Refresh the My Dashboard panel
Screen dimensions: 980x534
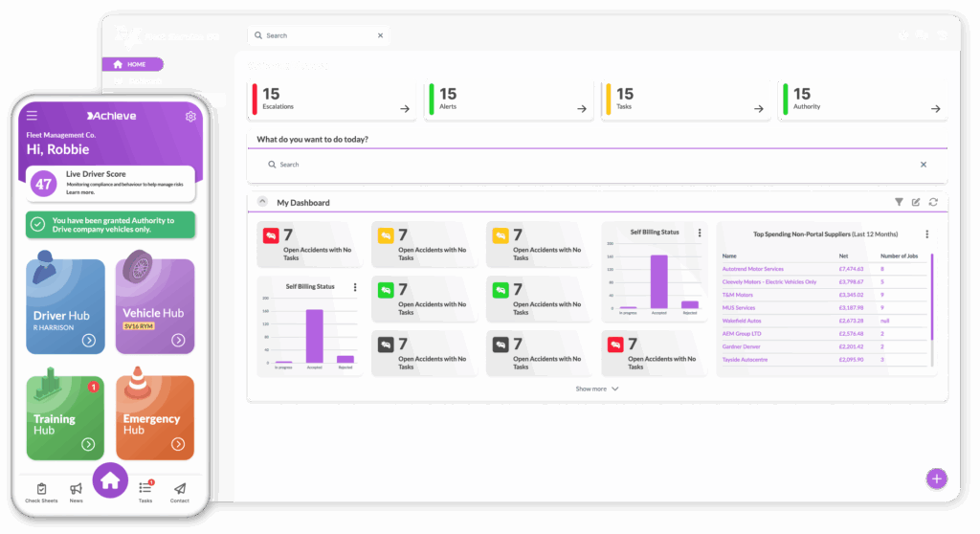[x=933, y=202]
